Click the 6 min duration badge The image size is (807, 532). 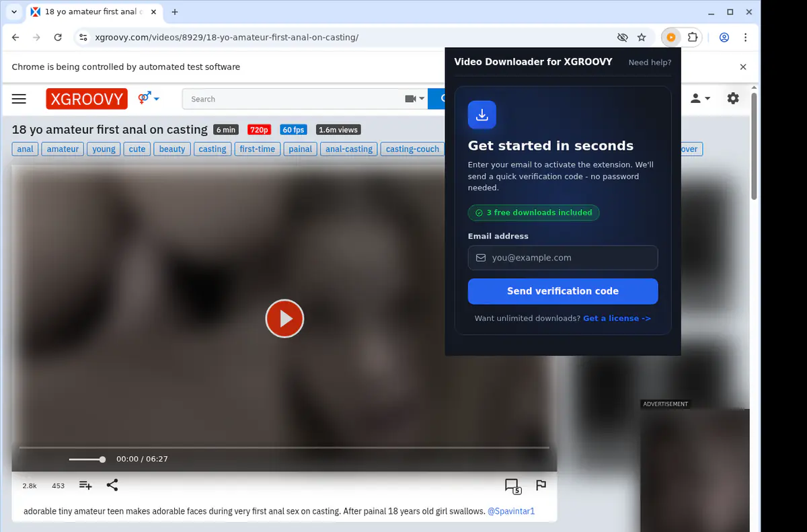(x=226, y=130)
